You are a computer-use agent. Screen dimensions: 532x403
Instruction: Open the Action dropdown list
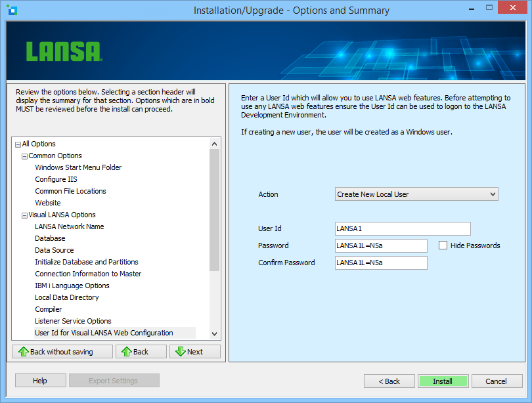tap(416, 194)
